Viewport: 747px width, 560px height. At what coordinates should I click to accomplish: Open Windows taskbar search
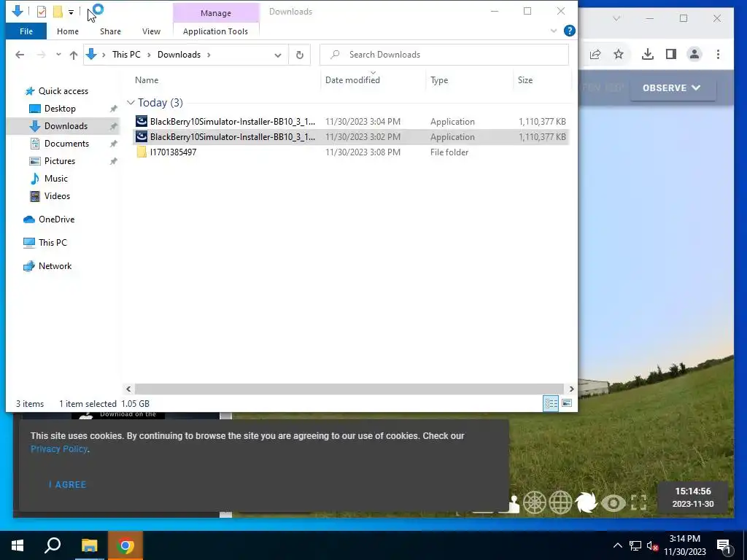click(53, 545)
